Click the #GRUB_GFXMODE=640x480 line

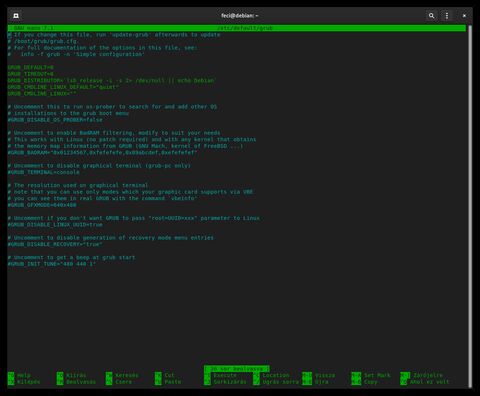pyautogui.click(x=42, y=205)
